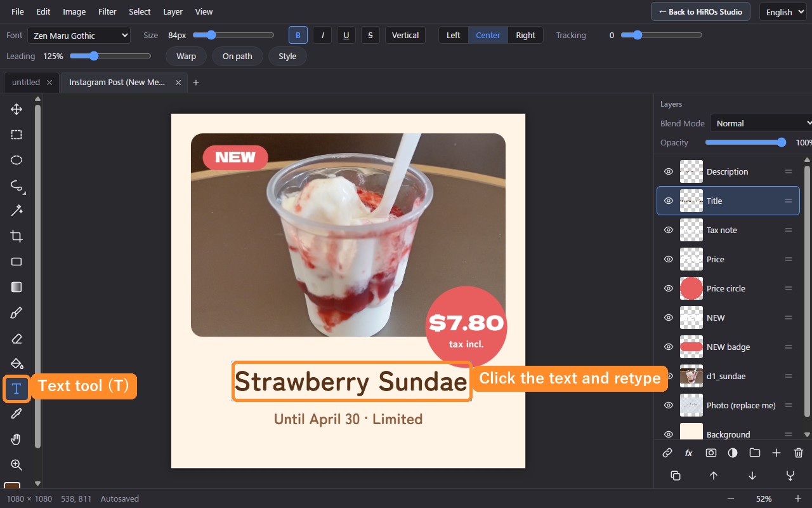Select the Hand tool

pyautogui.click(x=16, y=439)
